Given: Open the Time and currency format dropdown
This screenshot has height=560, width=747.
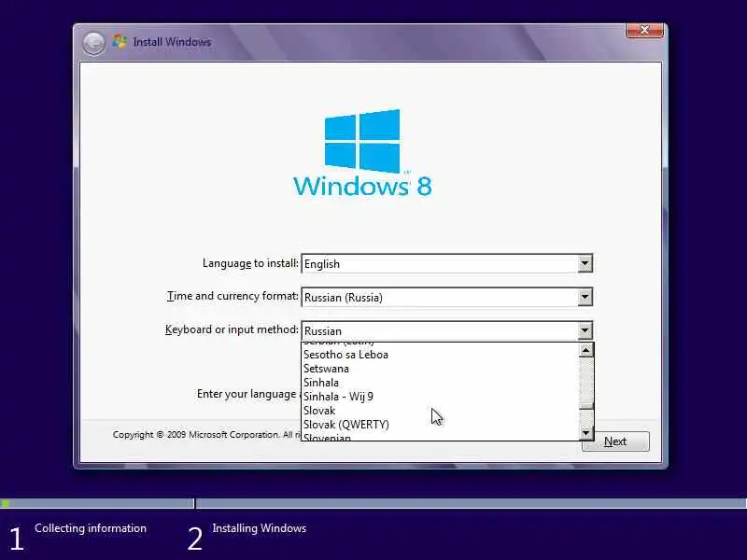Looking at the screenshot, I should click(585, 297).
